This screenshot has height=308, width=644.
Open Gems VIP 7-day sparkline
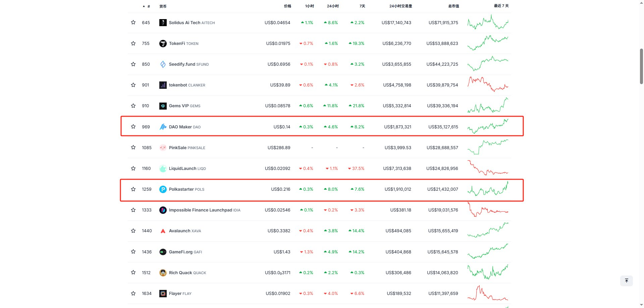[488, 105]
